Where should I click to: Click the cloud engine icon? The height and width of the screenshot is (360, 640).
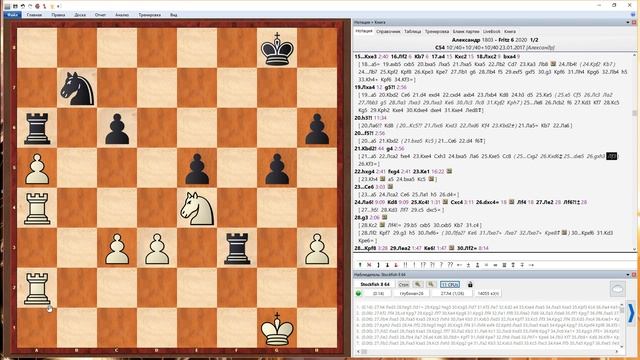click(x=618, y=289)
